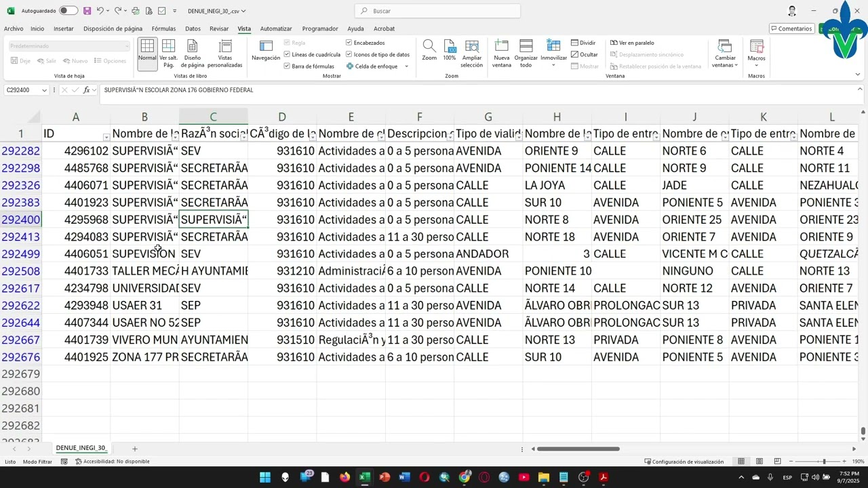
Task: Expand the Celda de enfoque options arrow
Action: [x=406, y=66]
